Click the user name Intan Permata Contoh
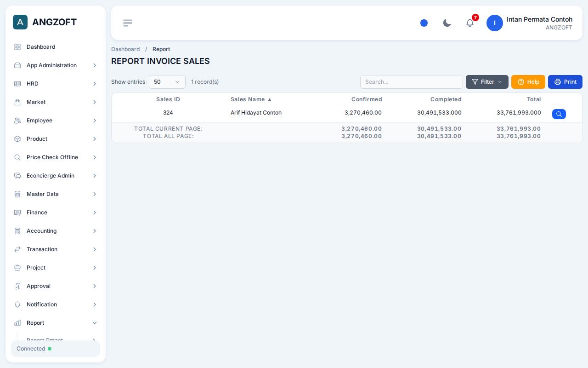This screenshot has height=368, width=588. click(539, 19)
